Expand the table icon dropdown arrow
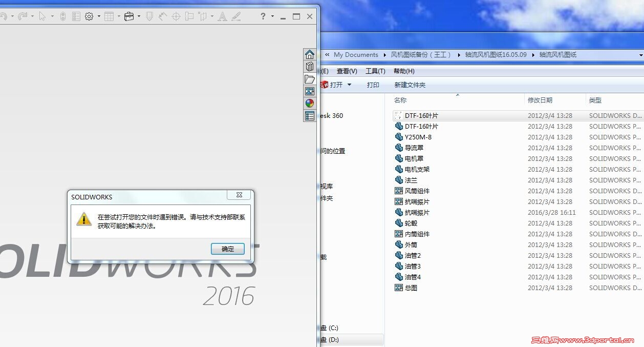 pos(119,16)
